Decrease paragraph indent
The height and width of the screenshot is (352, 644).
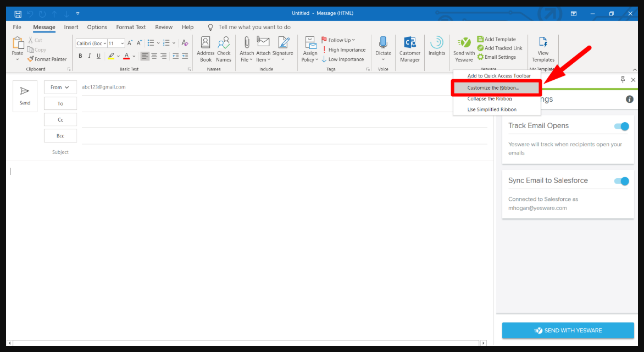click(x=175, y=56)
